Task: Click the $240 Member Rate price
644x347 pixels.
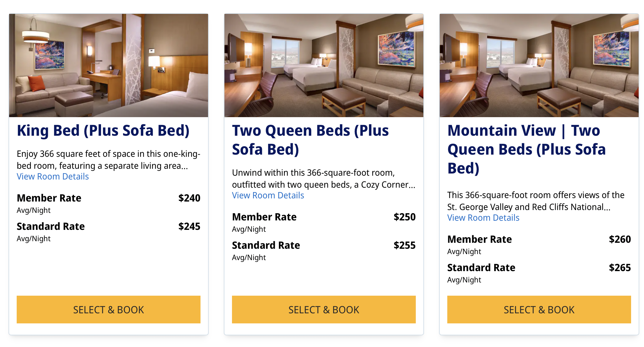Action: point(189,198)
